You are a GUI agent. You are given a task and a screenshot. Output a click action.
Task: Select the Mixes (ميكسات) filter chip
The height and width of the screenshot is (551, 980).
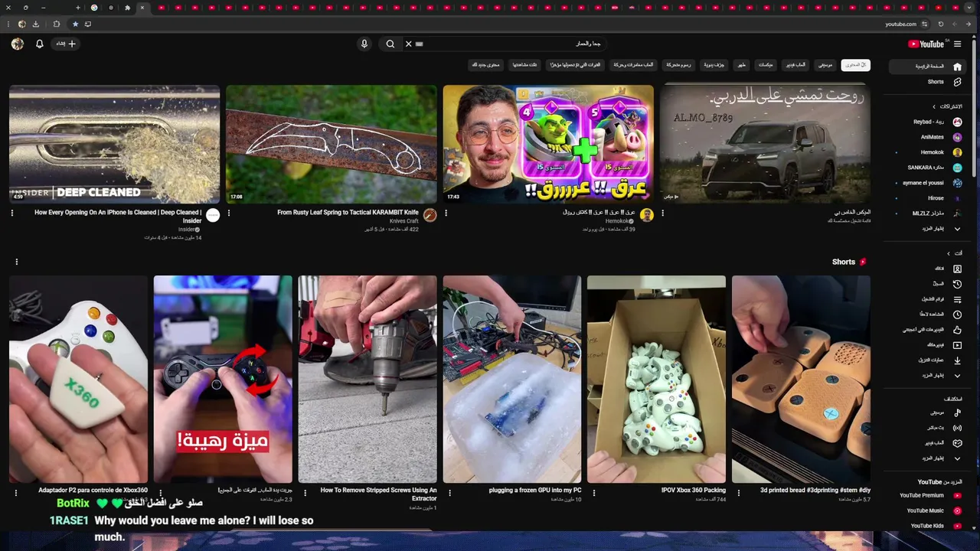pos(766,65)
